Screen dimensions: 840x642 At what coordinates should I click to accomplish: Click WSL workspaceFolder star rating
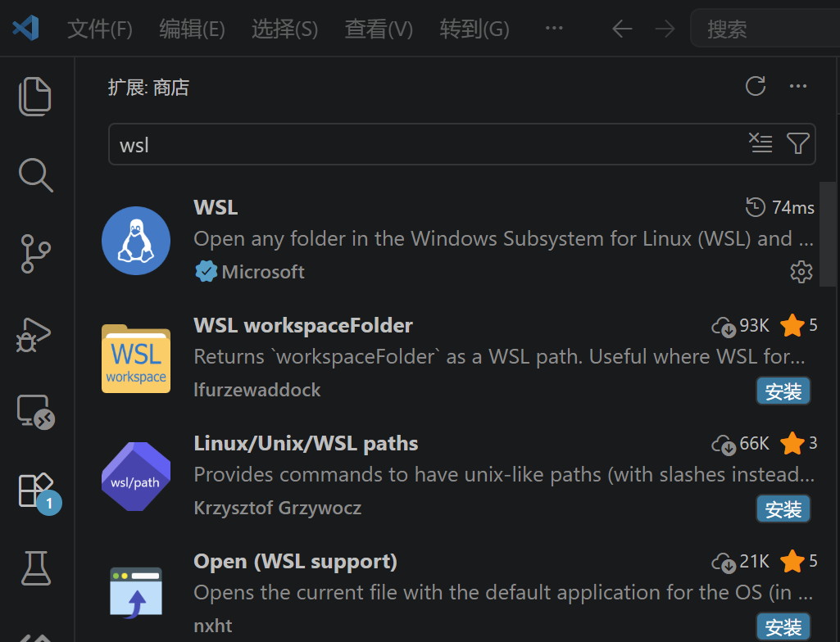click(799, 326)
